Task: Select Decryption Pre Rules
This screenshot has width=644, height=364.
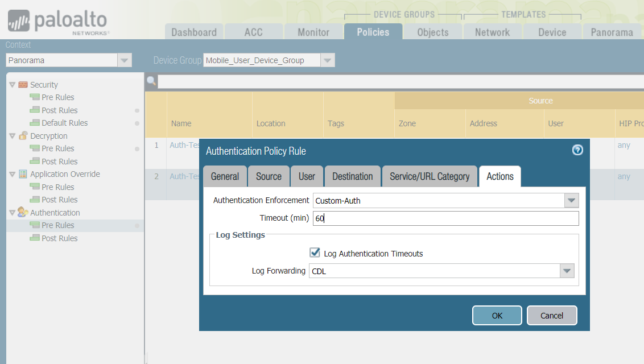Action: click(58, 148)
